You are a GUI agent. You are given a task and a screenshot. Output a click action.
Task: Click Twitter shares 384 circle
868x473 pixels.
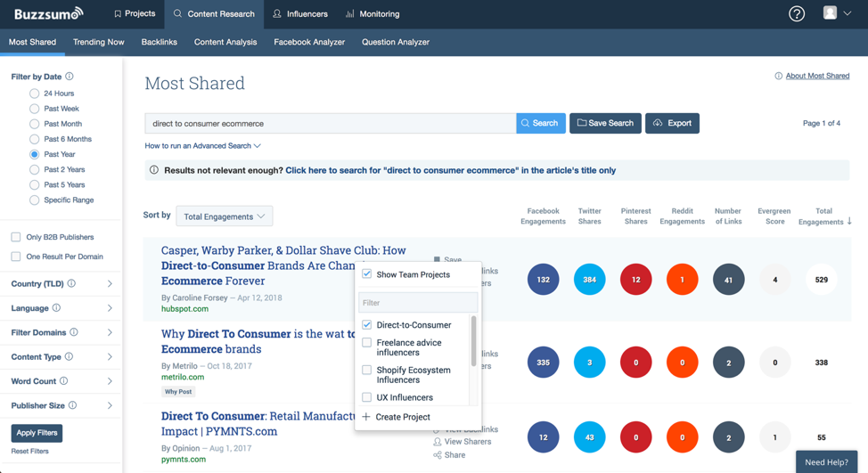coord(590,280)
